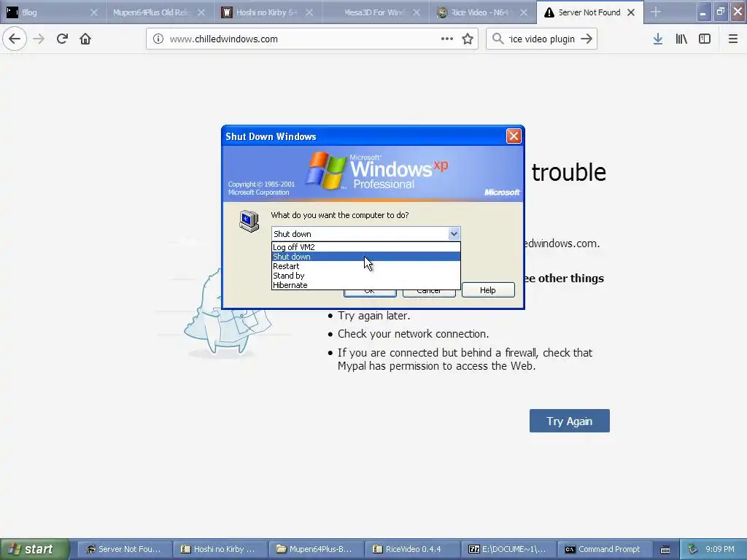Choose Stand by in the list
747x560 pixels.
point(366,276)
